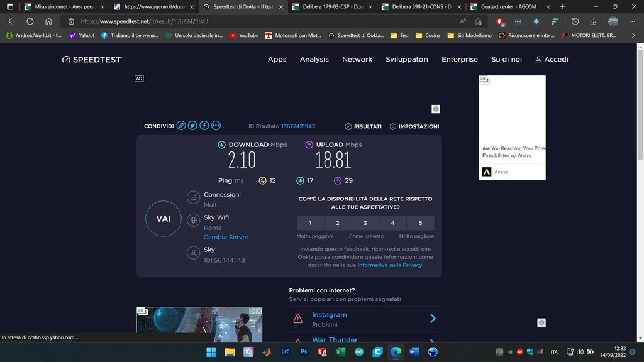Reload the page with refresh icon

[x=30, y=21]
